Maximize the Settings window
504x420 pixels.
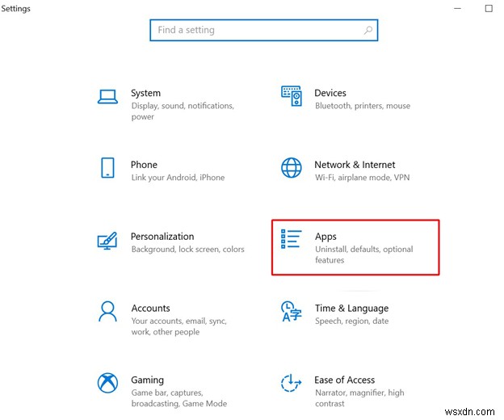489,8
